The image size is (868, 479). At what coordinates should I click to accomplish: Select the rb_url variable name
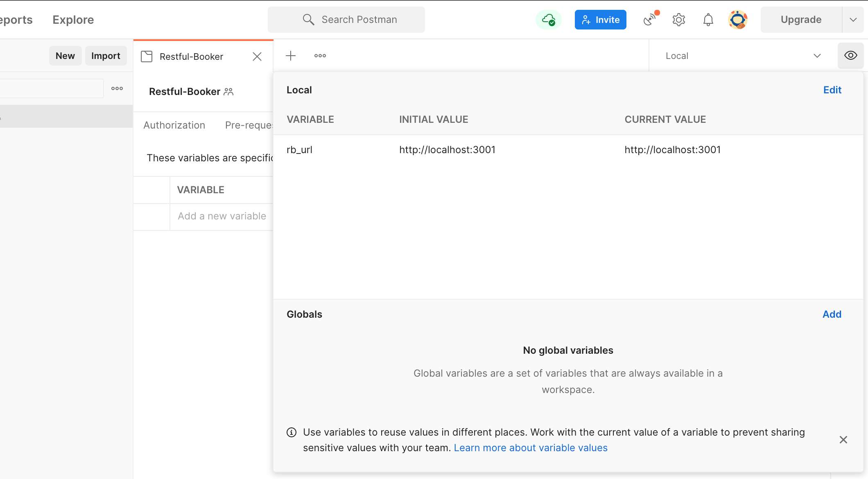click(x=299, y=150)
